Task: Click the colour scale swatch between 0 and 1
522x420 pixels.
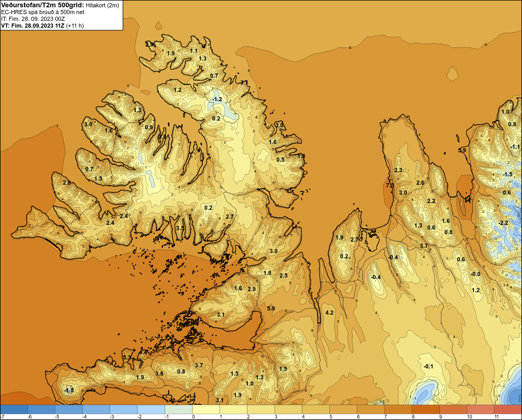Action: click(x=206, y=410)
